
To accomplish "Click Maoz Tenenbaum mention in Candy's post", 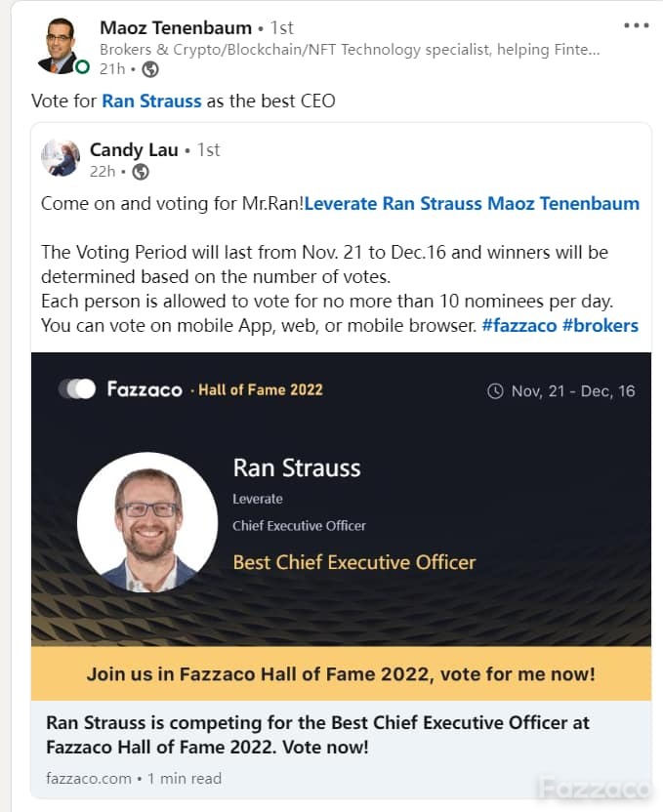I will (x=563, y=204).
